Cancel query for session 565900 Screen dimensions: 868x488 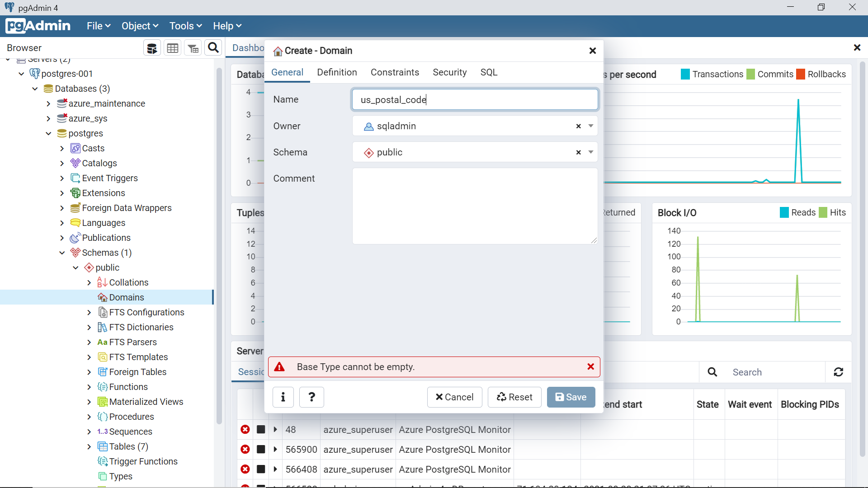(261, 450)
